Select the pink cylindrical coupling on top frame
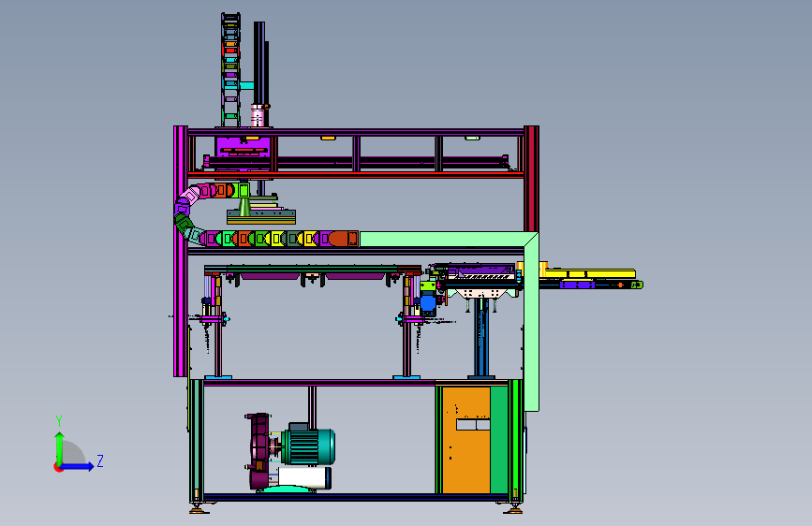Screen dimensions: 812x526 click(258, 115)
